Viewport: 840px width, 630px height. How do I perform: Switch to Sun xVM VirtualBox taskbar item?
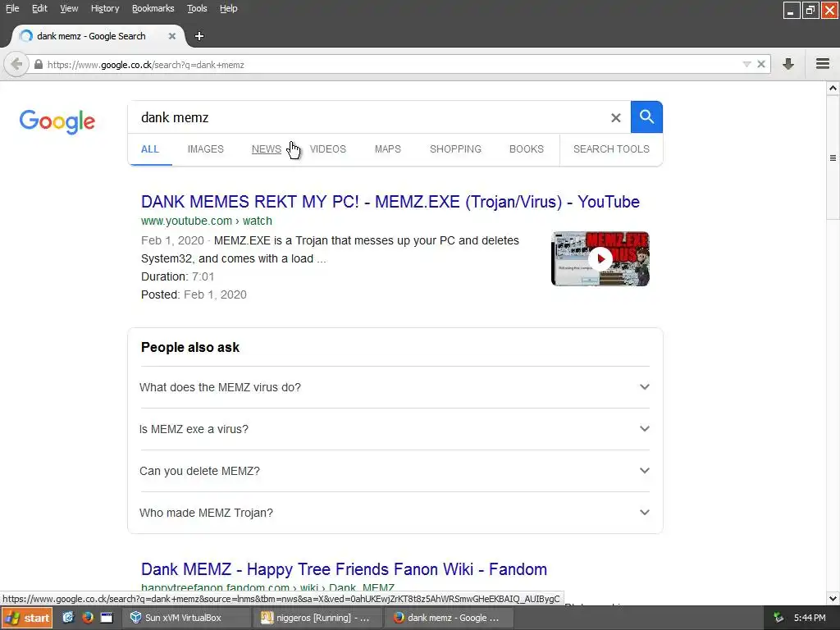coord(188,618)
